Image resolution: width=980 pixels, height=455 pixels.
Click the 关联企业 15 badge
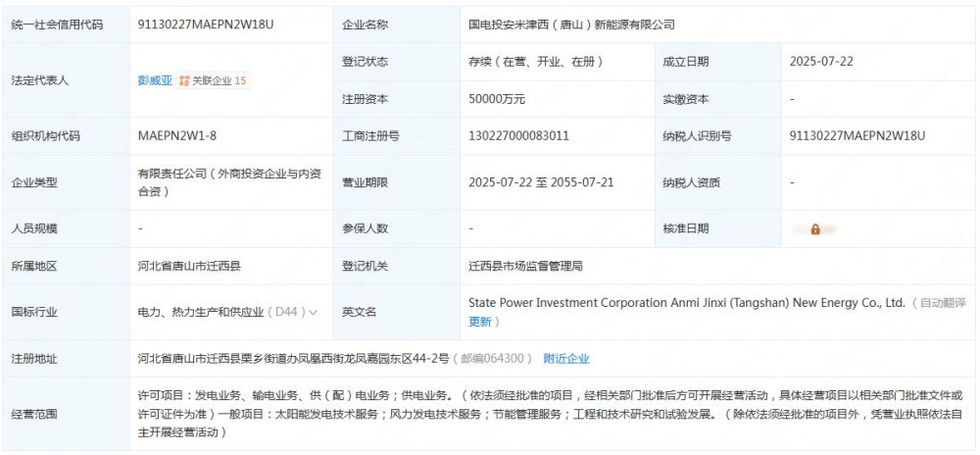coord(213,80)
